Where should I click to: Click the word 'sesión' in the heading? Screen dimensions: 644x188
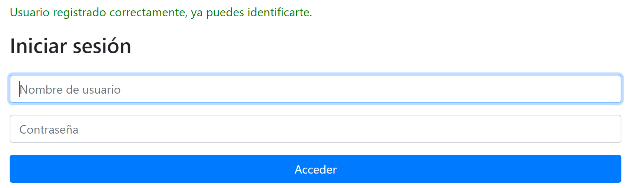(x=102, y=46)
